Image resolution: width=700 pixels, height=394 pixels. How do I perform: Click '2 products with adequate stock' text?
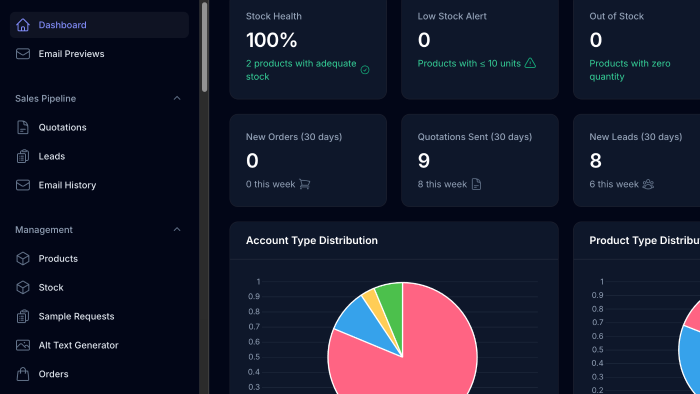pos(301,70)
